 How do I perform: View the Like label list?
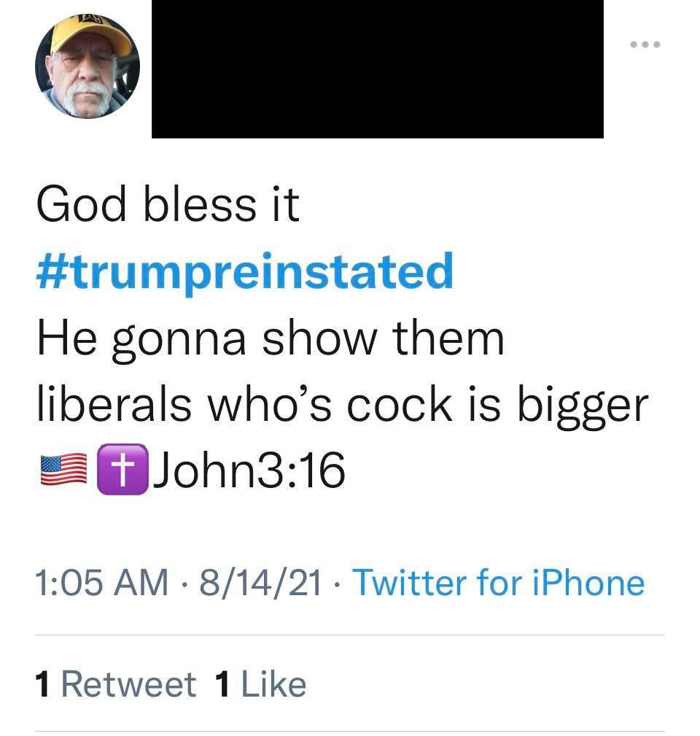[273, 684]
